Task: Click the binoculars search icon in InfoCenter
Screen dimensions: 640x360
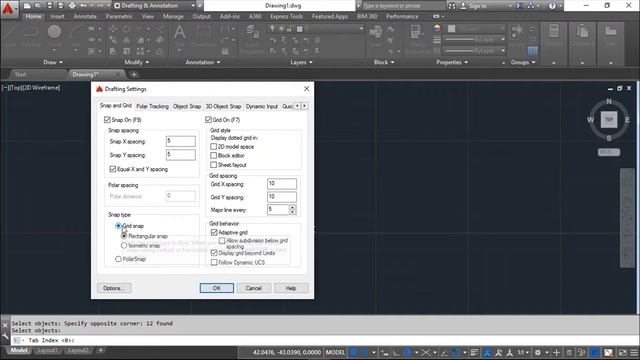Action: 452,6
